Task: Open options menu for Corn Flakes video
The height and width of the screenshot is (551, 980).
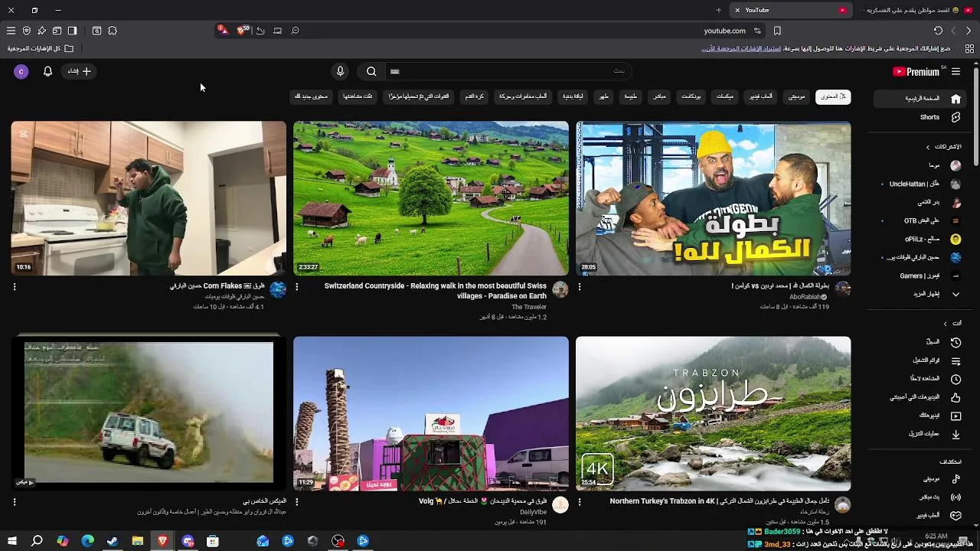Action: coord(15,287)
